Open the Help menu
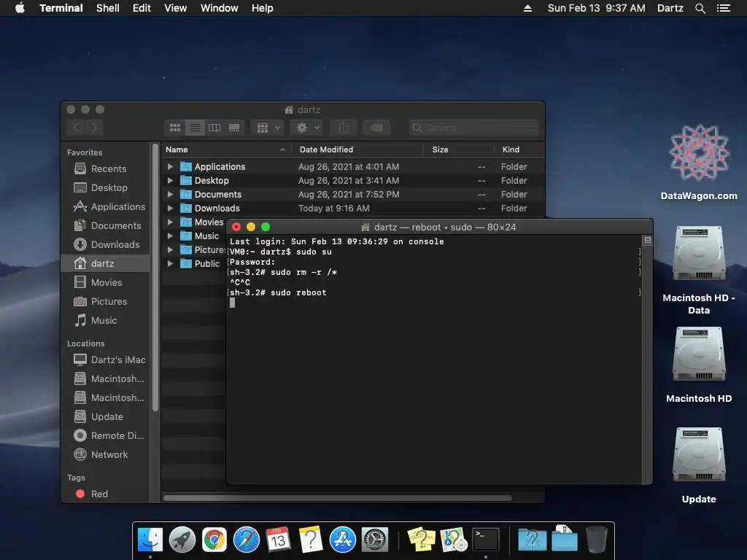Screen dimensions: 747x560 pyautogui.click(x=262, y=8)
